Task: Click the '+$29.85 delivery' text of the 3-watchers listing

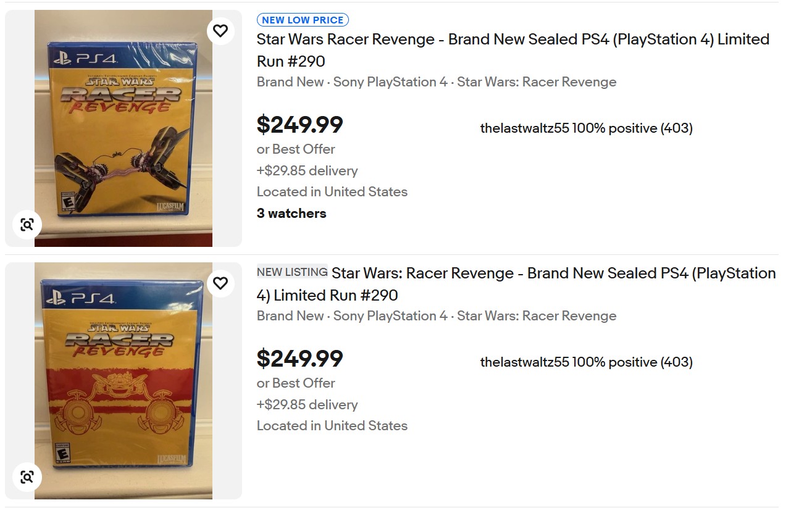Action: [x=307, y=171]
